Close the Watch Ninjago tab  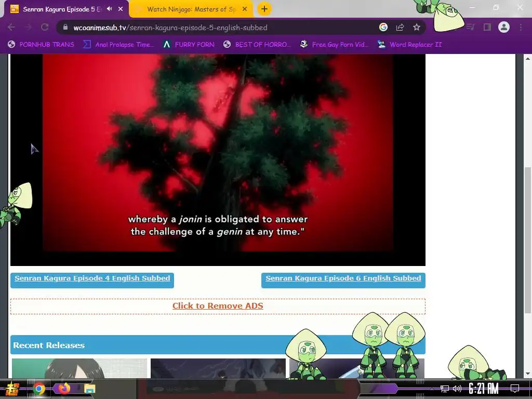pos(245,9)
